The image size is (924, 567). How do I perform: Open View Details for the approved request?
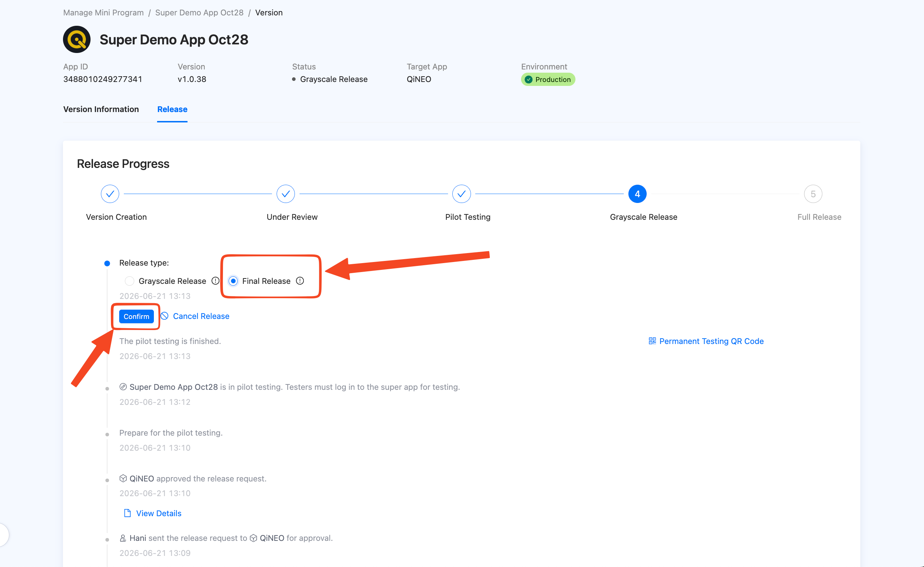[159, 513]
